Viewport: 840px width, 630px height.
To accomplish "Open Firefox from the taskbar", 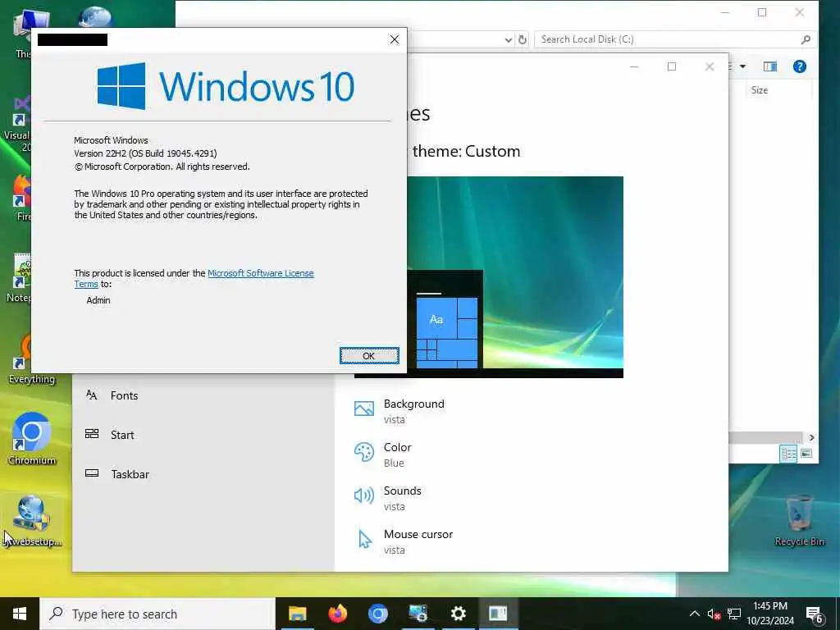I will pos(337,614).
